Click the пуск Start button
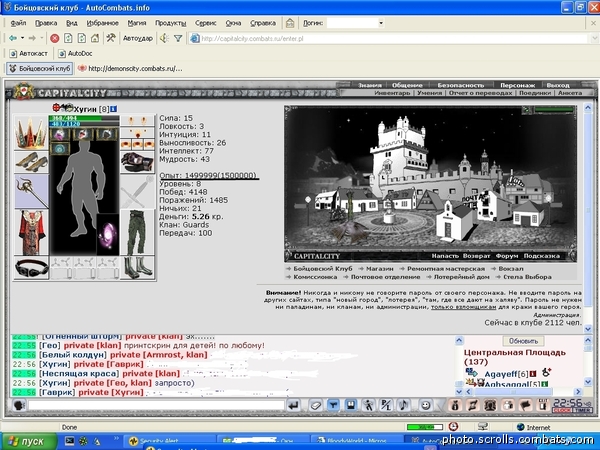This screenshot has width=600, height=450. click(29, 441)
